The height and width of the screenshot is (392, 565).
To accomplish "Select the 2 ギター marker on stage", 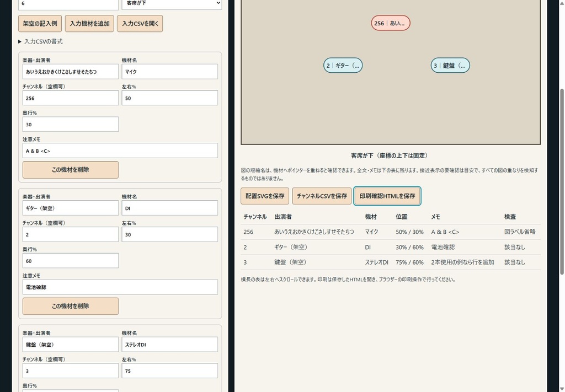I will pyautogui.click(x=343, y=65).
